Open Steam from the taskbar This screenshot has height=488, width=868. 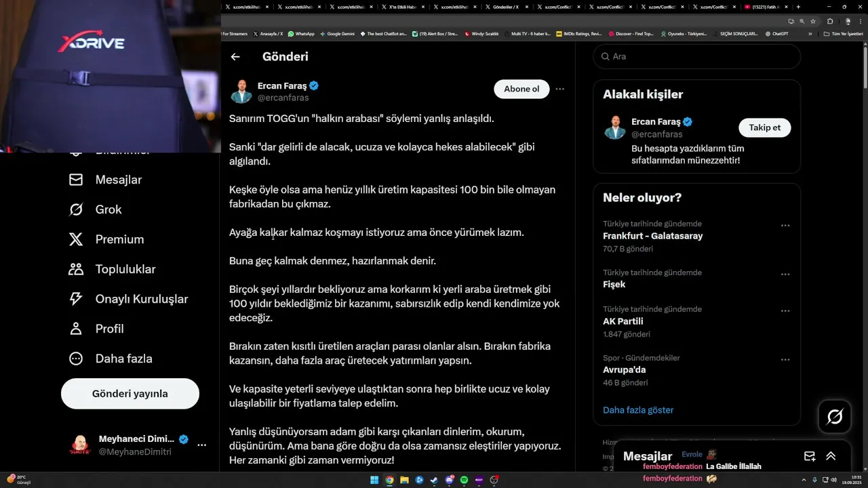[x=434, y=480]
